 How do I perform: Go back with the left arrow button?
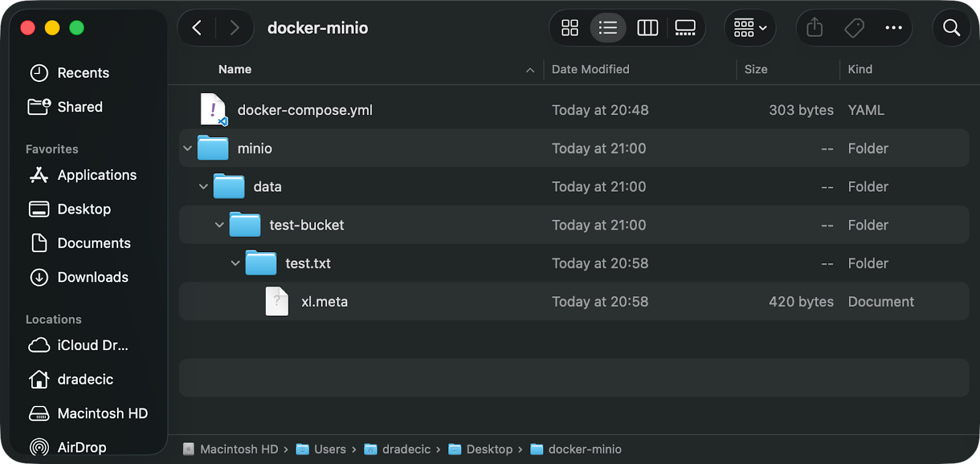pyautogui.click(x=197, y=28)
